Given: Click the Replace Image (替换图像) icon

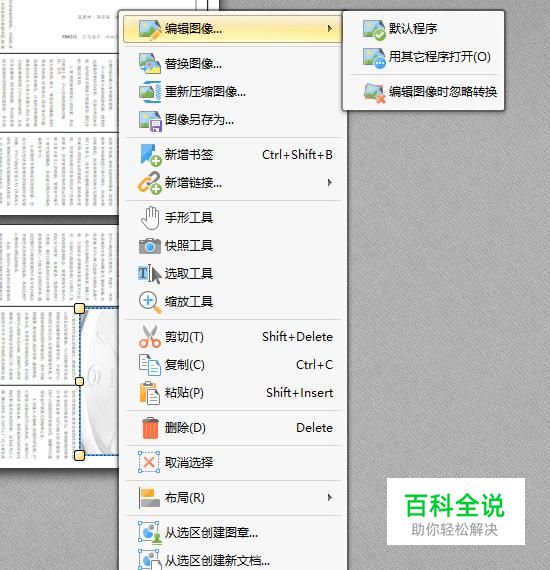Looking at the screenshot, I should point(149,64).
